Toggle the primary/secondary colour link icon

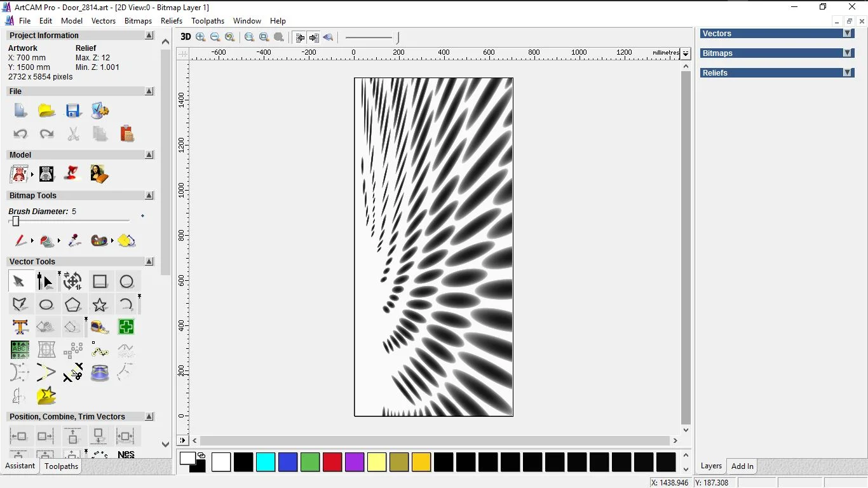(201, 455)
